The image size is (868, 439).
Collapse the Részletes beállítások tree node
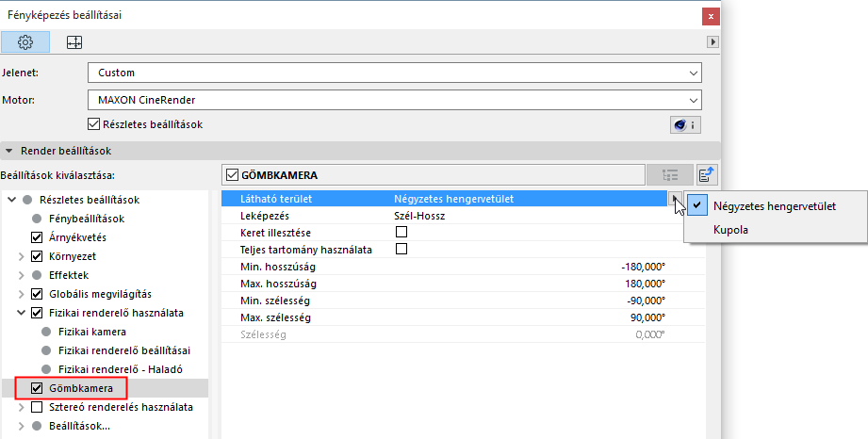pyautogui.click(x=11, y=200)
